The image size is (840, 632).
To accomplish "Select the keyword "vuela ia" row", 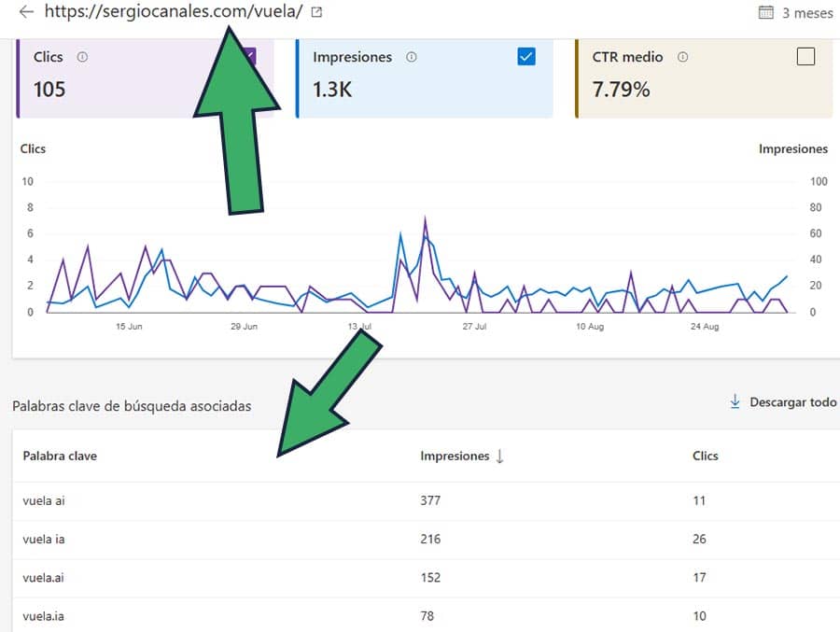I will coord(43,540).
